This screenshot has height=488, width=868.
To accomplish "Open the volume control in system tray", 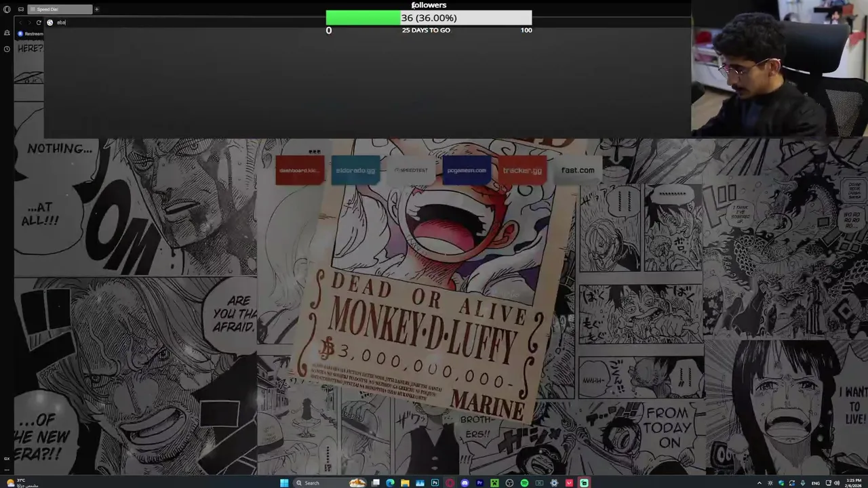I will pos(837,483).
